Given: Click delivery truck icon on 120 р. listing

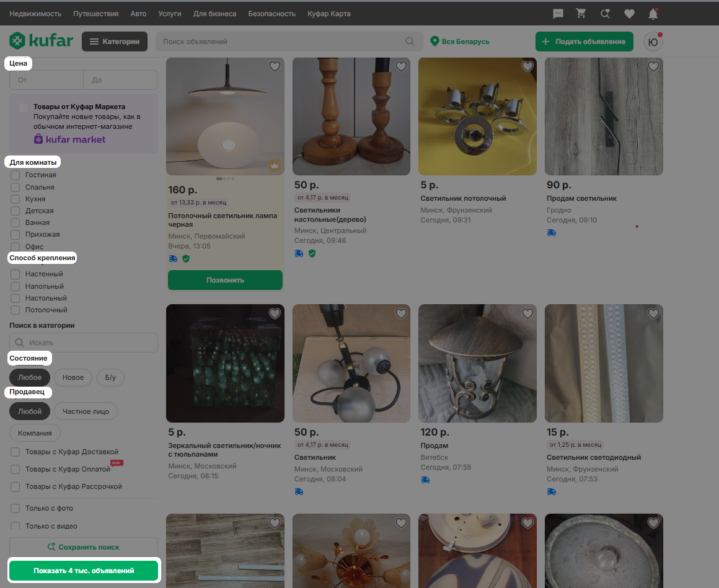Looking at the screenshot, I should (425, 480).
